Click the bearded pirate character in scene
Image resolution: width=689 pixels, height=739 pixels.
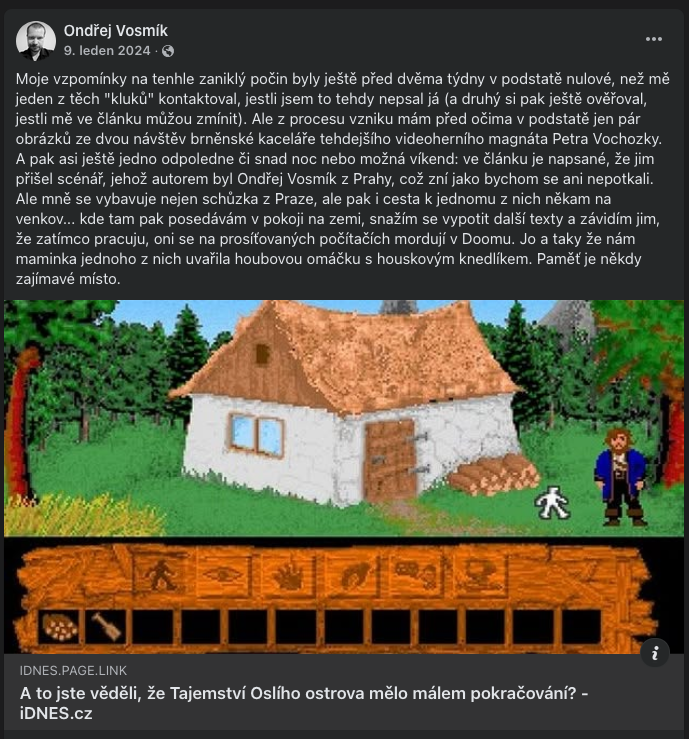(x=621, y=476)
